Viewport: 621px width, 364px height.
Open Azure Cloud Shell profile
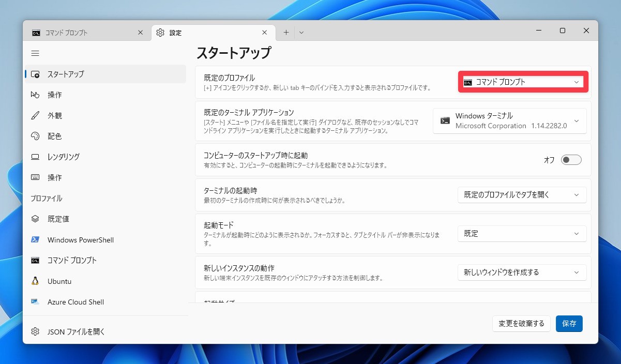click(x=75, y=302)
